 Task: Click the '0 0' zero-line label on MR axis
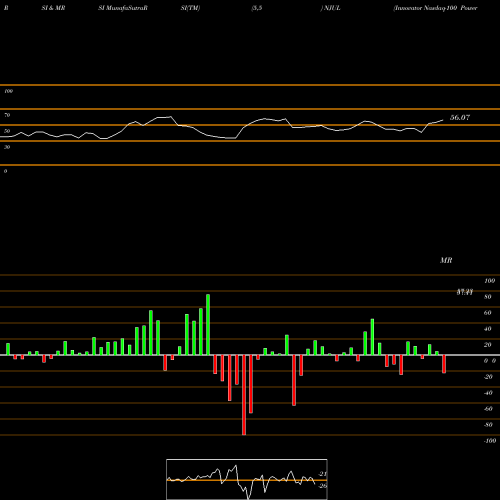490,361
